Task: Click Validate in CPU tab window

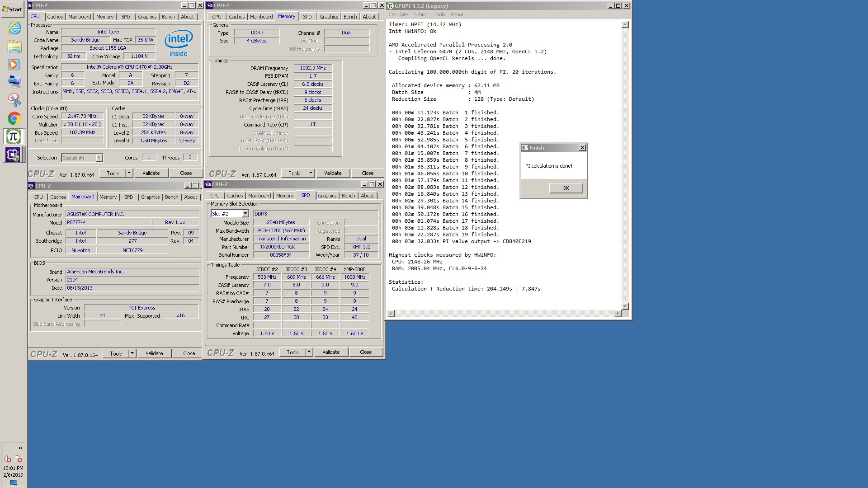Action: (151, 173)
